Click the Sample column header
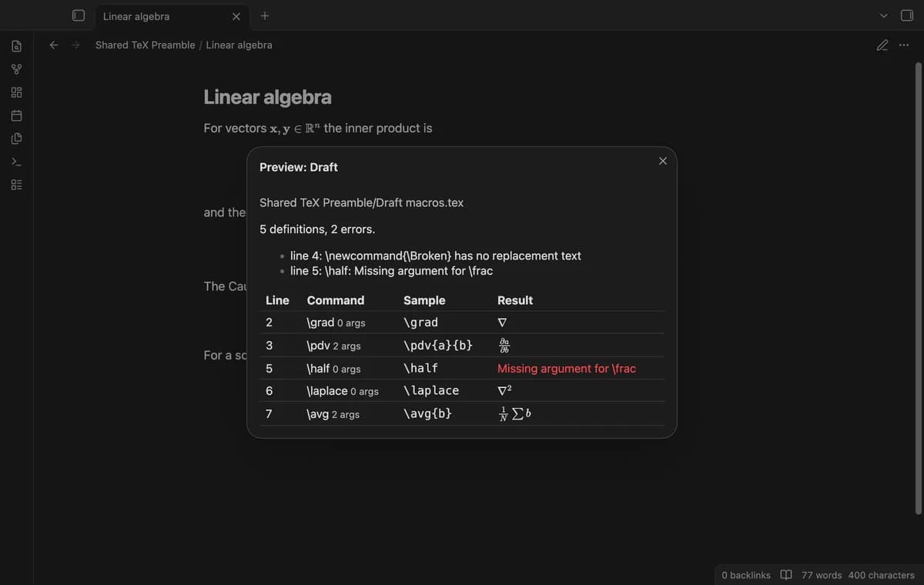The height and width of the screenshot is (585, 924). (x=424, y=300)
